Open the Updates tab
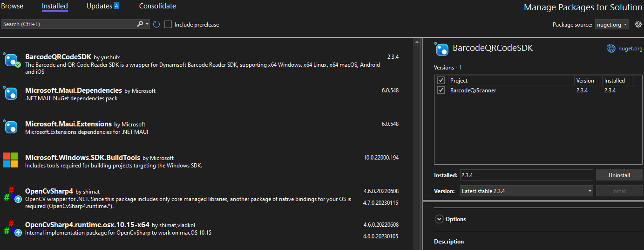 (102, 6)
